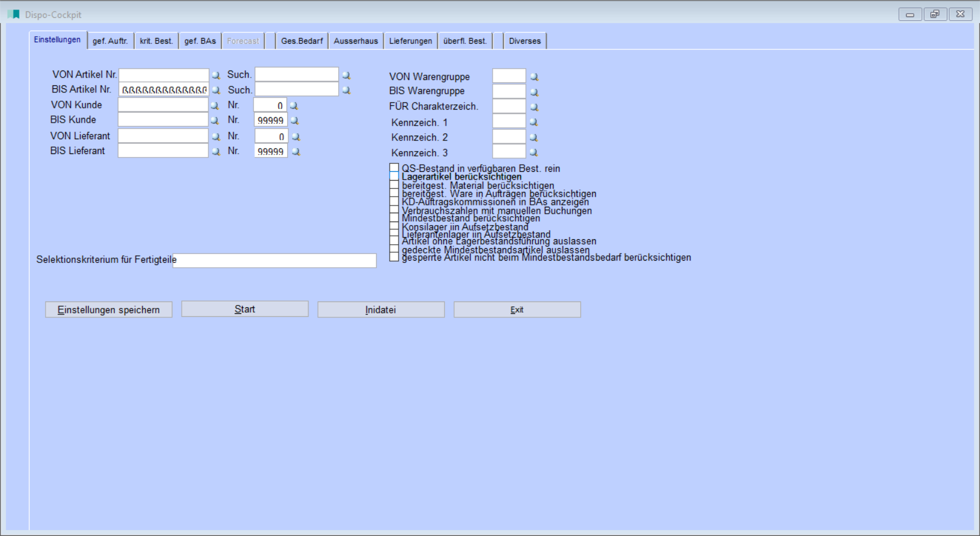This screenshot has height=536, width=980.
Task: Click the lookup icon beside VON Artikel Nr.
Action: pos(216,75)
